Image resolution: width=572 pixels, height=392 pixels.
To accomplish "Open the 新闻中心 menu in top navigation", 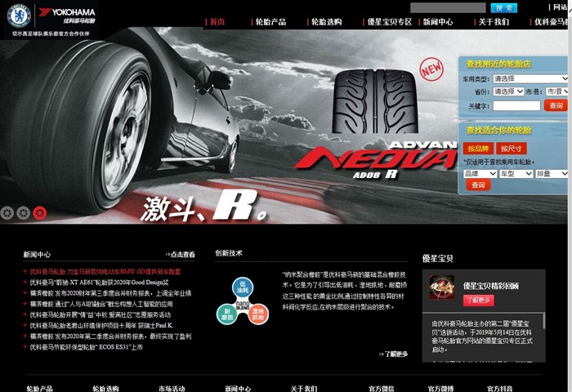I will (438, 22).
